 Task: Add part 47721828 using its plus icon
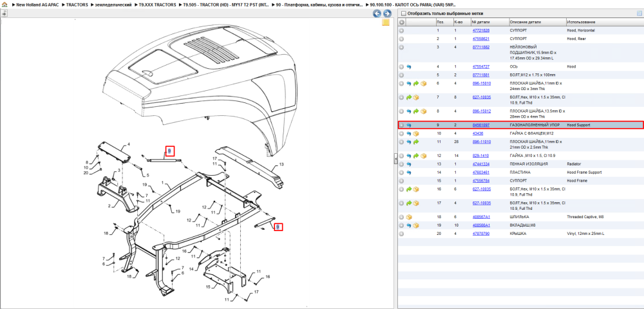pyautogui.click(x=402, y=30)
